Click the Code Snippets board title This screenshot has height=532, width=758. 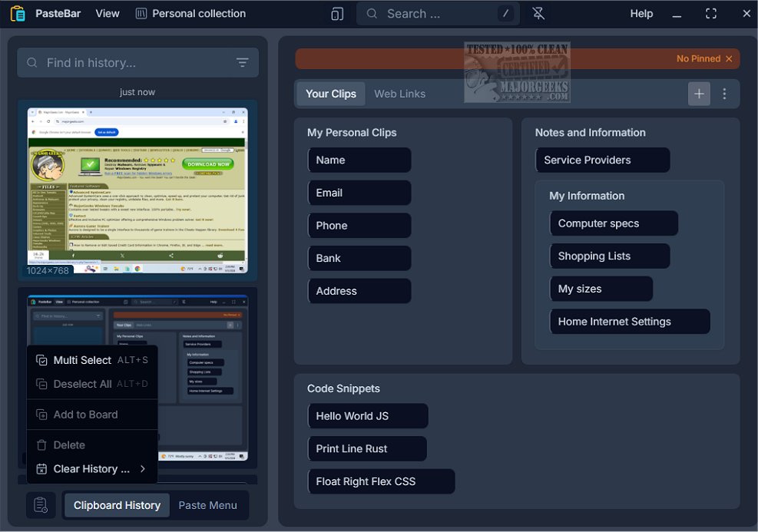344,388
